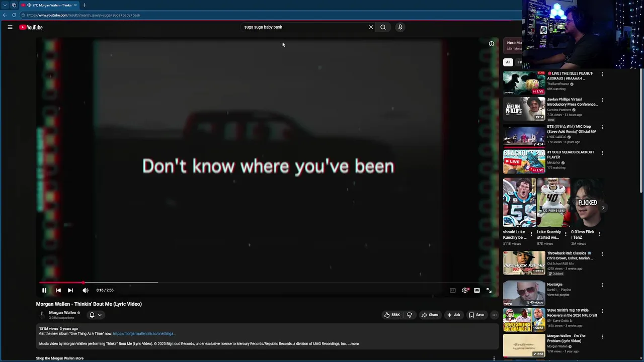Open the Shop the Morgan Wallen store options menu
The image size is (644, 362).
click(494, 358)
